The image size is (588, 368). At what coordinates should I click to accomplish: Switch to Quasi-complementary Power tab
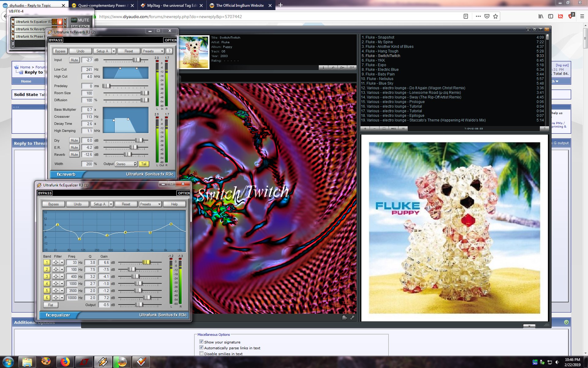coord(103,6)
